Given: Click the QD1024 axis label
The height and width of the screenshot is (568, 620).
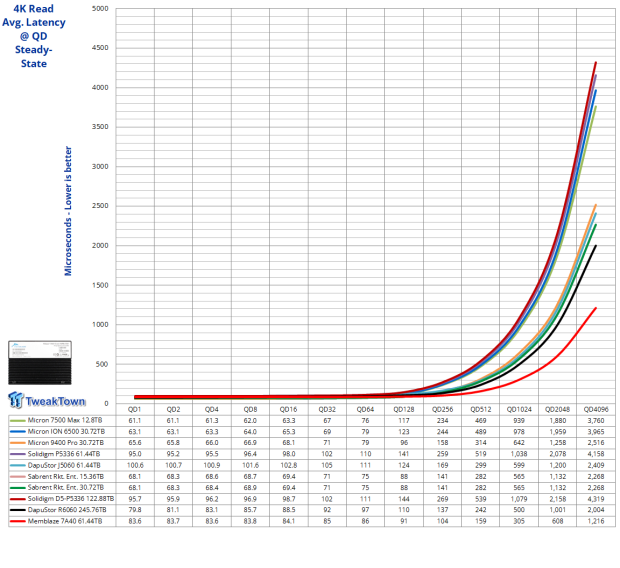Looking at the screenshot, I should coord(519,409).
